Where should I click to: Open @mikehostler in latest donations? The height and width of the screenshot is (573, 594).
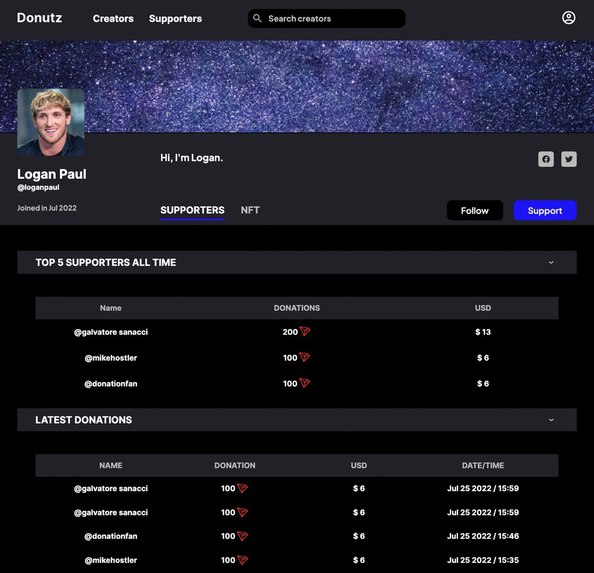111,560
